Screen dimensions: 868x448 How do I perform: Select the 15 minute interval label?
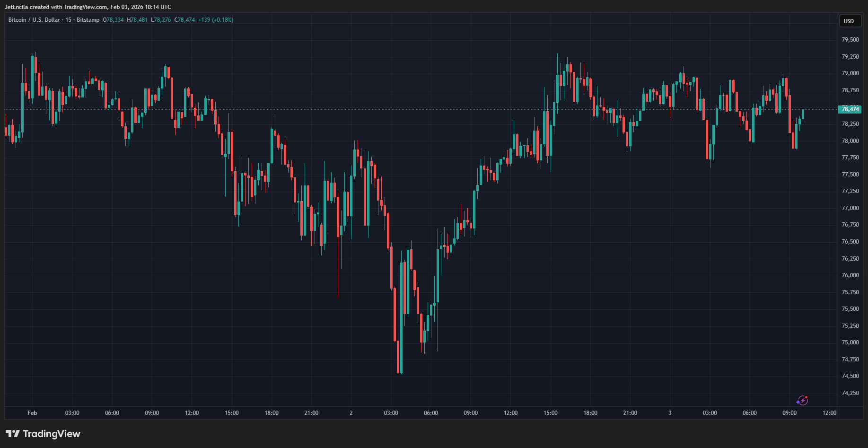(x=69, y=20)
